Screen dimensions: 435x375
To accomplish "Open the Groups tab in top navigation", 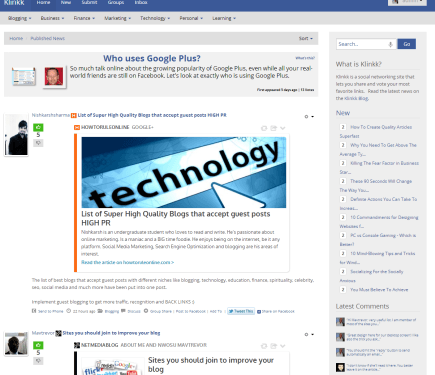I will click(x=116, y=3).
